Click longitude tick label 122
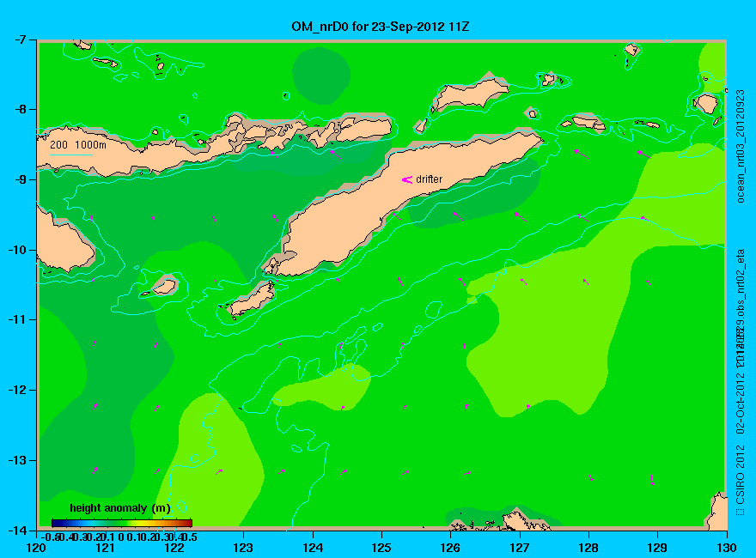This screenshot has height=558, width=756. [174, 548]
